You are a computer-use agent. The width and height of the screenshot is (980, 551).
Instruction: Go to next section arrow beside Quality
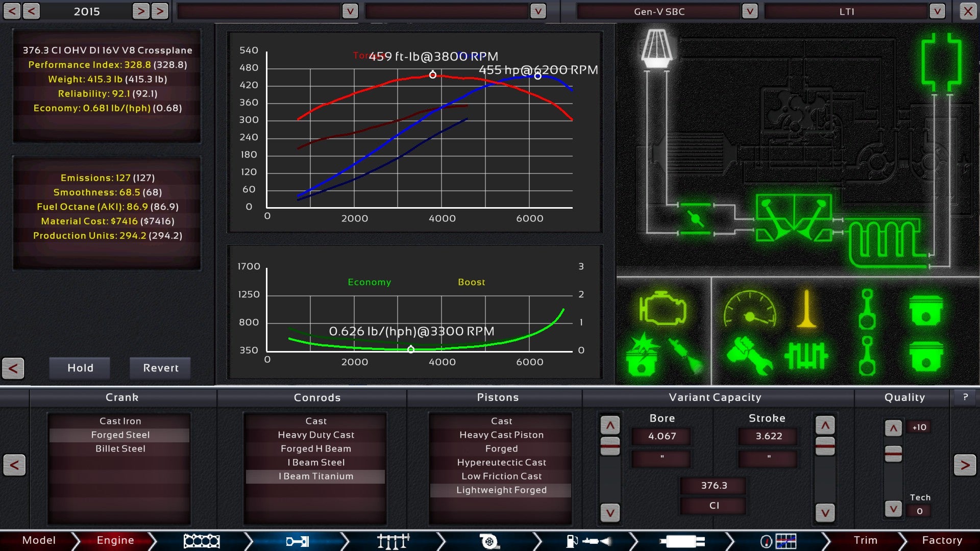point(965,465)
